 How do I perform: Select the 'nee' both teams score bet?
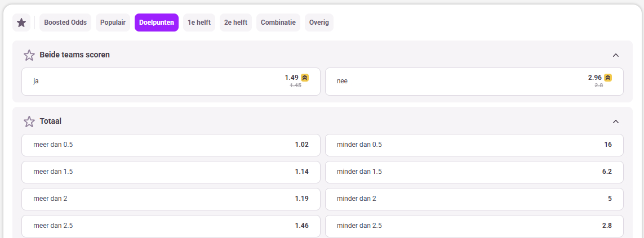[474, 82]
